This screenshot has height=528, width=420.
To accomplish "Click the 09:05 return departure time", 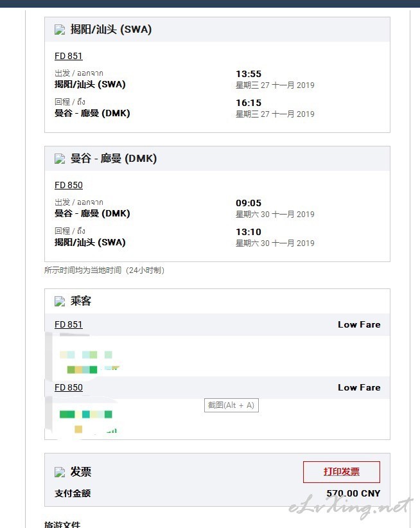I will [249, 203].
